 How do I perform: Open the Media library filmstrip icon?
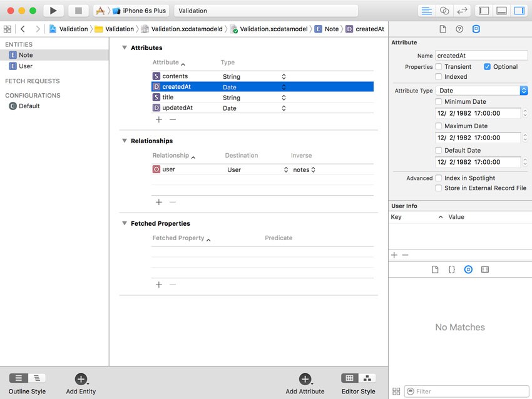click(x=485, y=270)
